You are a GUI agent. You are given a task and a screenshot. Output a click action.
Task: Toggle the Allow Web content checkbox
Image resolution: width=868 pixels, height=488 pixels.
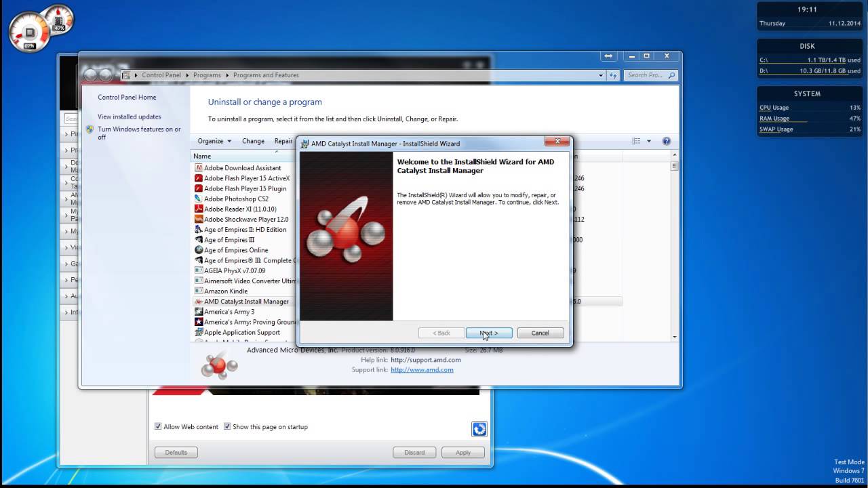[158, 427]
